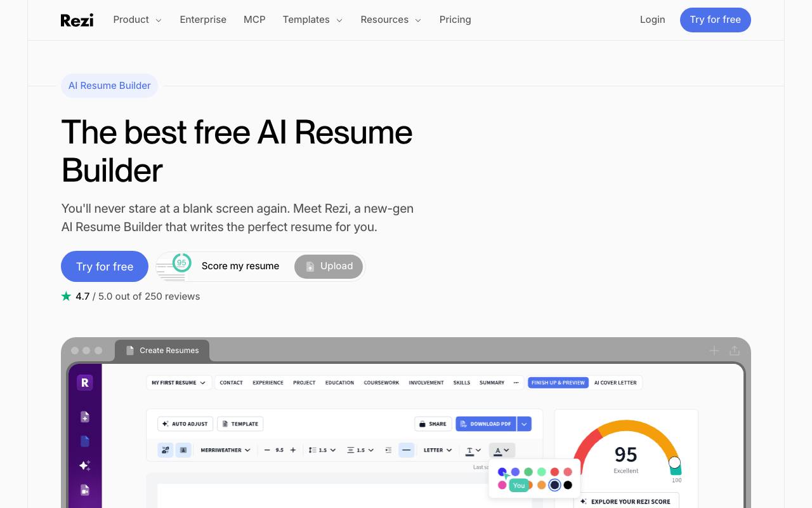Viewport: 812px width, 508px height.
Task: Open the Pricing menu item
Action: (x=455, y=20)
